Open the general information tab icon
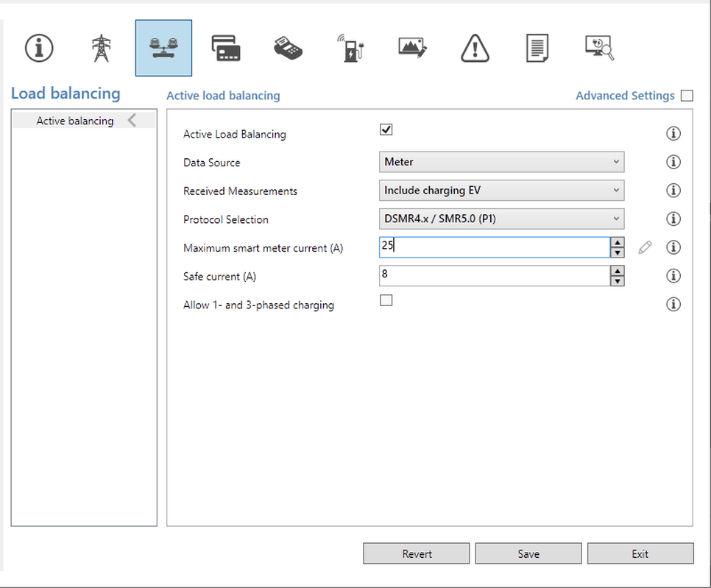 39,48
